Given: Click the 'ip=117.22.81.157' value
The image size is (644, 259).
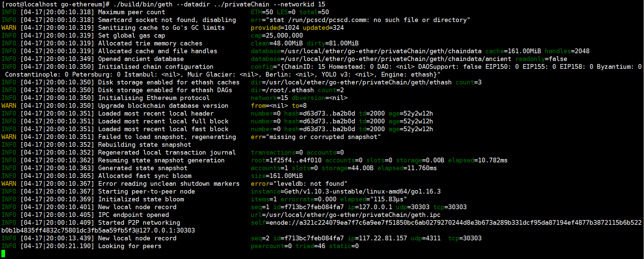Looking at the screenshot, I should 377,238.
